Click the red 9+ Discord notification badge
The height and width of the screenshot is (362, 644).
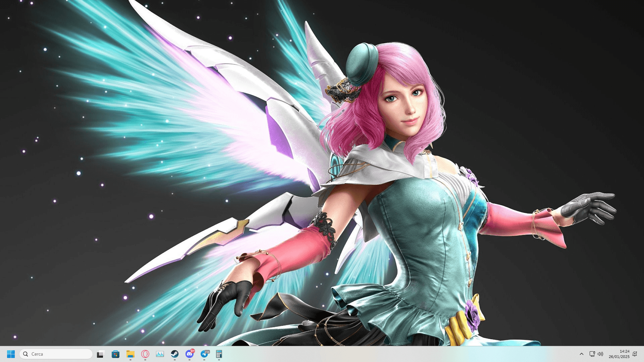click(193, 351)
